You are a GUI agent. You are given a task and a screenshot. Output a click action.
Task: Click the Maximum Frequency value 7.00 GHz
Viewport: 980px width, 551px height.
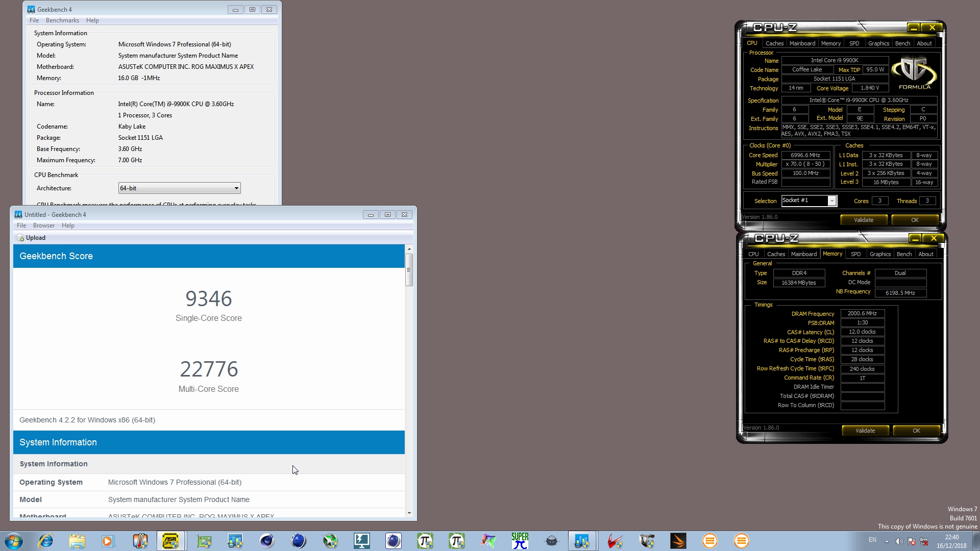130,160
